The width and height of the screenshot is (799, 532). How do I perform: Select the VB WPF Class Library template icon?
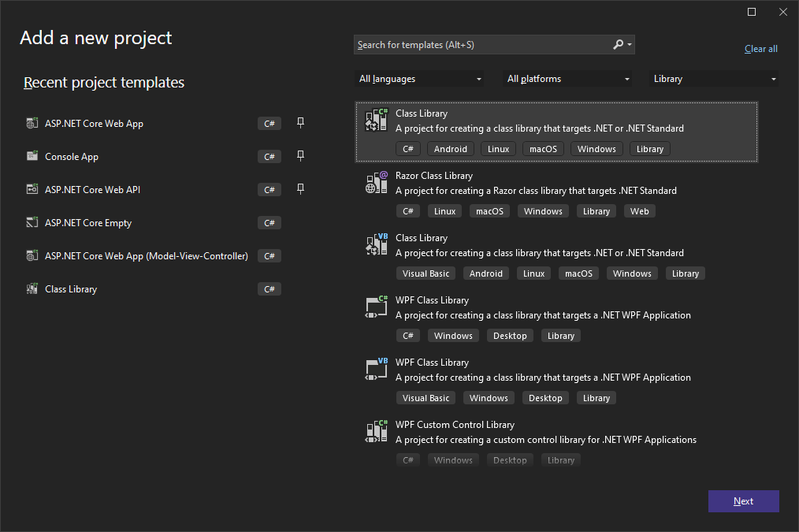(377, 369)
